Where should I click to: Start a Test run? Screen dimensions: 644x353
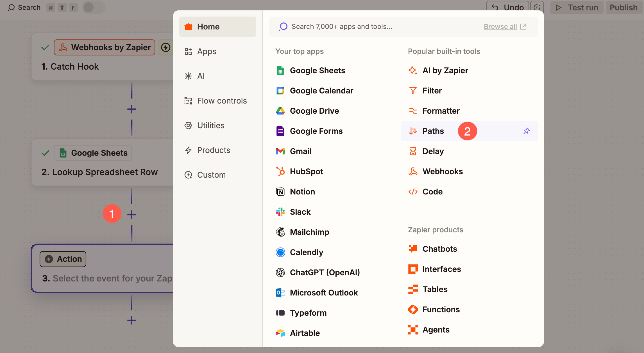pyautogui.click(x=577, y=8)
